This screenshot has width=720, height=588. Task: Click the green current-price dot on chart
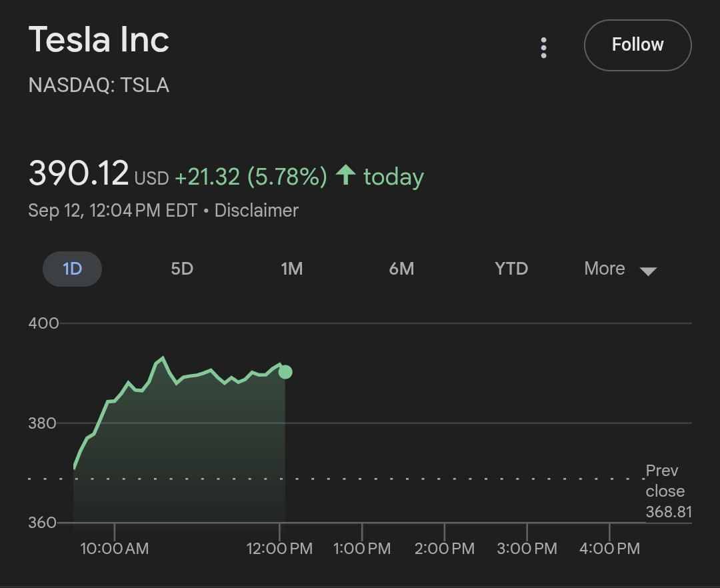point(285,372)
